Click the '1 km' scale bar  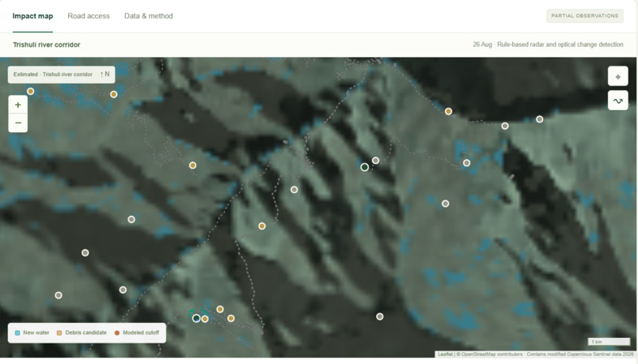[609, 342]
